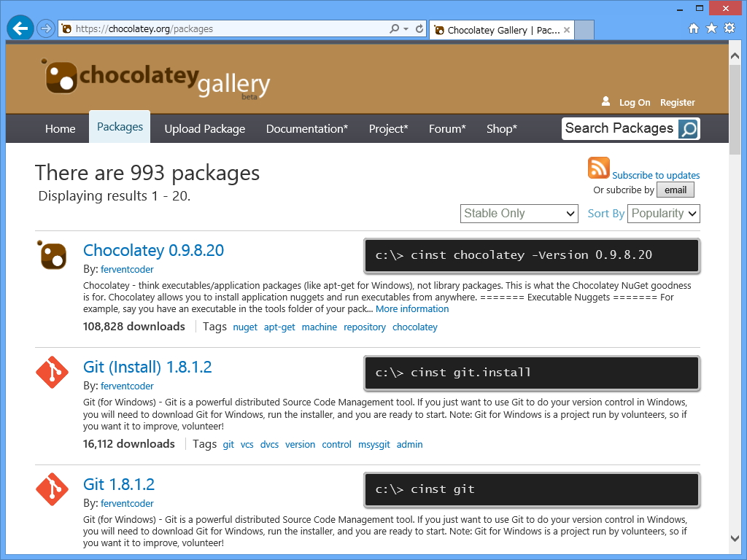Click the Register link
The height and width of the screenshot is (560, 747).
(678, 102)
